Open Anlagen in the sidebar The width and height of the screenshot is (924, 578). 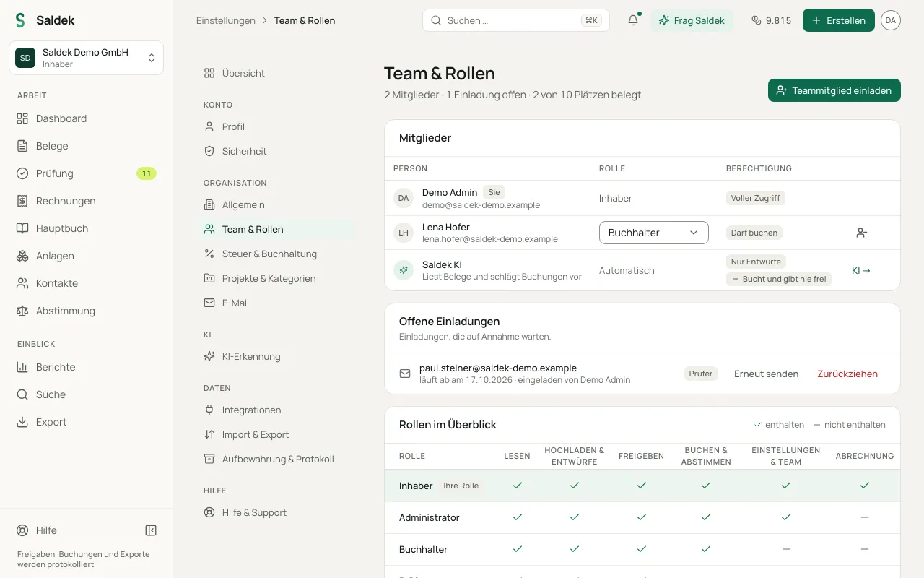87,256
